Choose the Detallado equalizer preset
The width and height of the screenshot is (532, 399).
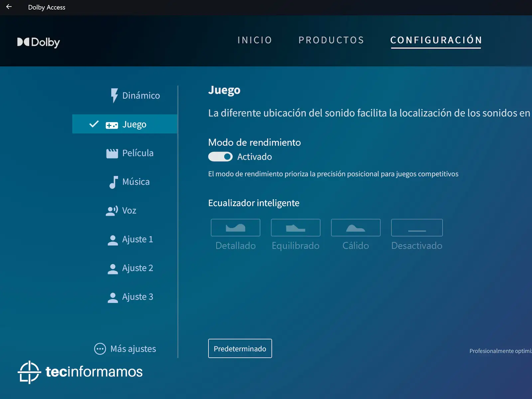(235, 228)
